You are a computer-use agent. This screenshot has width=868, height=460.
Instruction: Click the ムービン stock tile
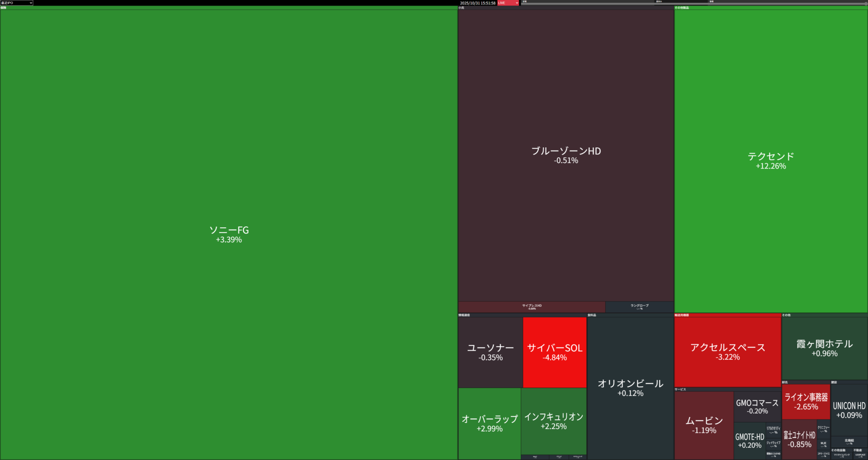click(704, 425)
